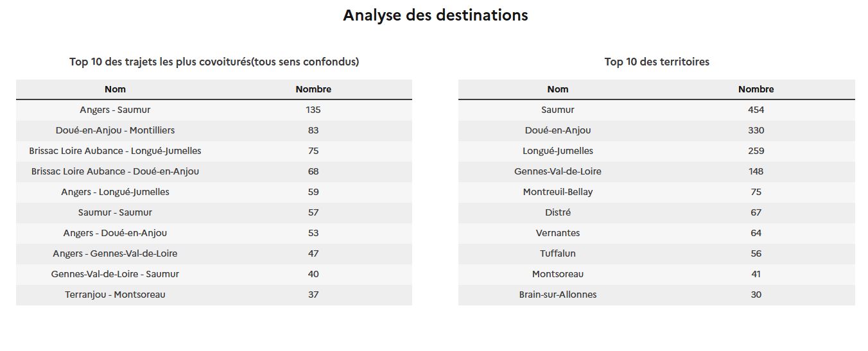Click the Gennes-Val-de-Loire territory row
Image resolution: width=868 pixels, height=351 pixels.
(x=657, y=171)
